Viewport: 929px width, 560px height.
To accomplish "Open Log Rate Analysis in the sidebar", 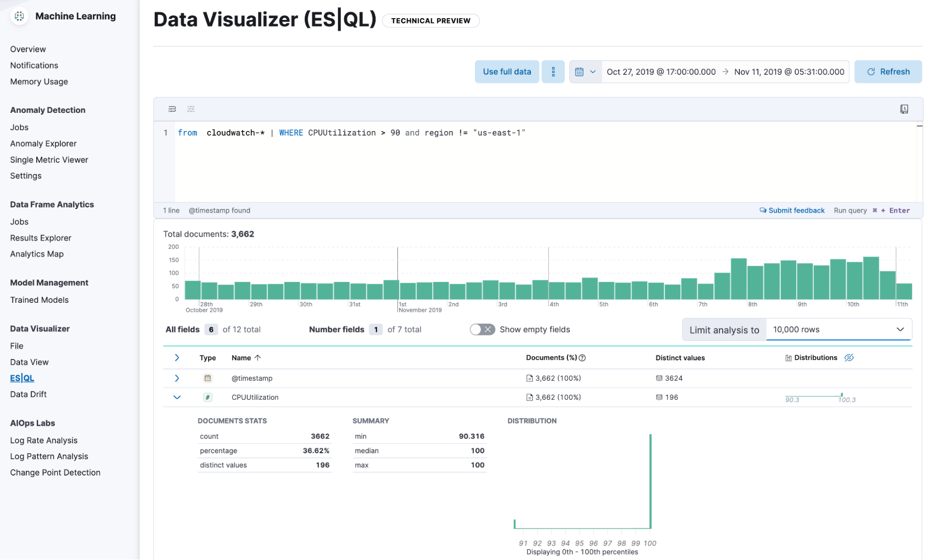I will pos(44,440).
